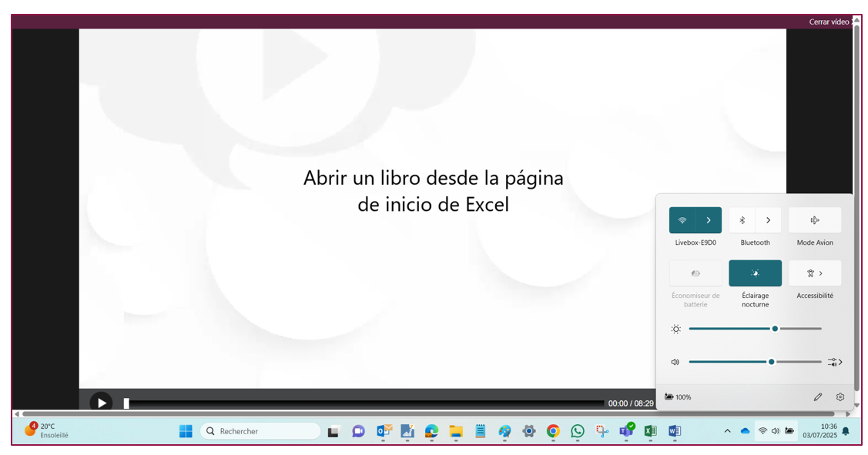
Task: Open clock showing 10:36 03/07/2025
Action: click(820, 430)
